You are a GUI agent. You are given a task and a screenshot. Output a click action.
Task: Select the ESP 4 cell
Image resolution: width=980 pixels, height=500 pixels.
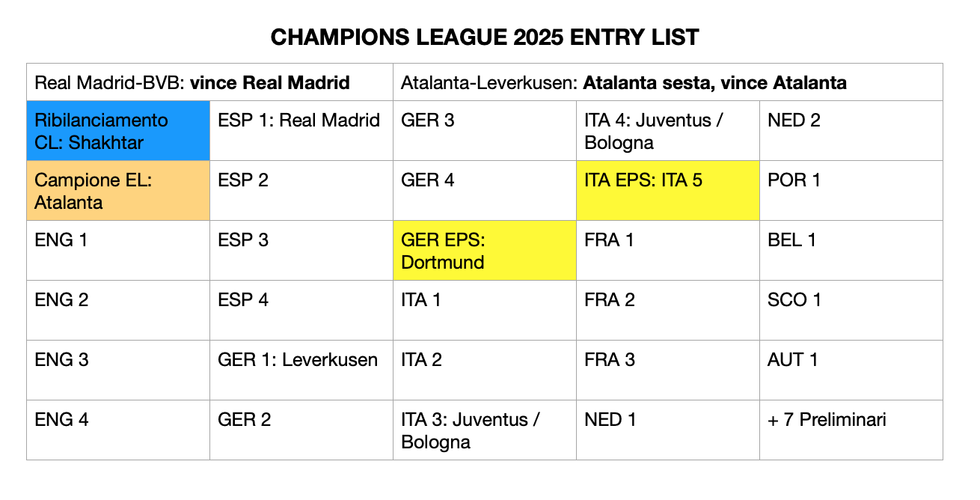pos(301,310)
